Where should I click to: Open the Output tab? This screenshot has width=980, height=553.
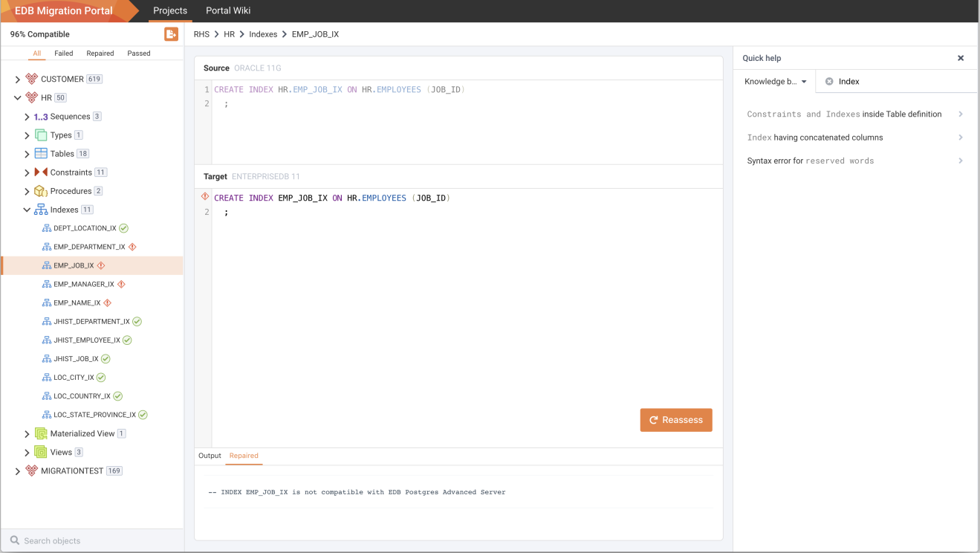pos(210,456)
